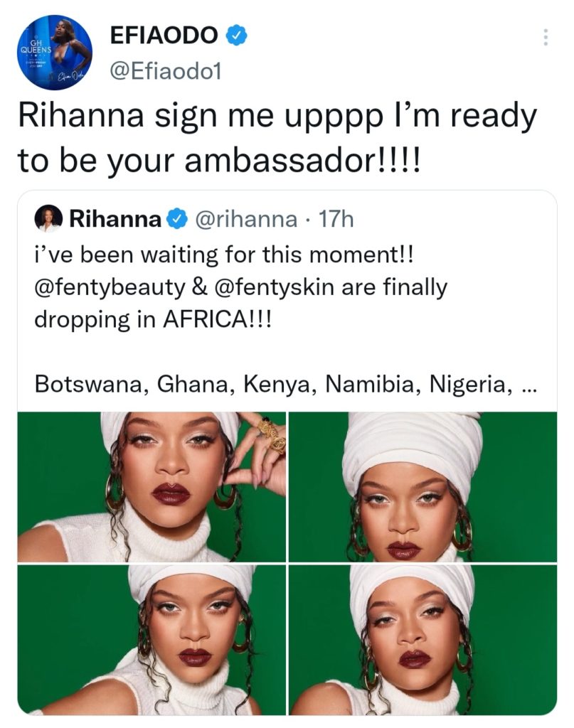The image size is (574, 728).
Task: Click Rihanna's small avatar in quoted tweet
Action: point(48,218)
